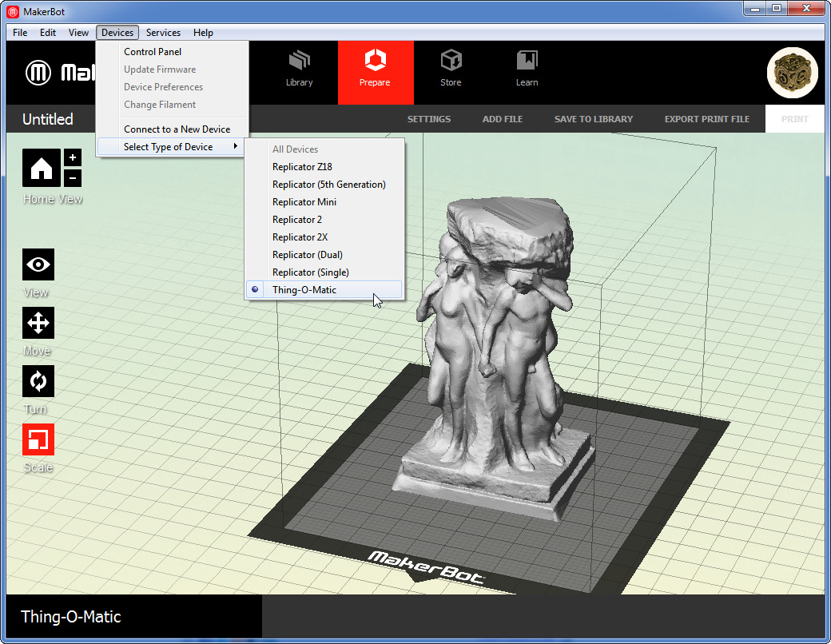Viewport: 831px width, 644px height.
Task: Select Thing-O-Matic device type
Action: point(304,290)
